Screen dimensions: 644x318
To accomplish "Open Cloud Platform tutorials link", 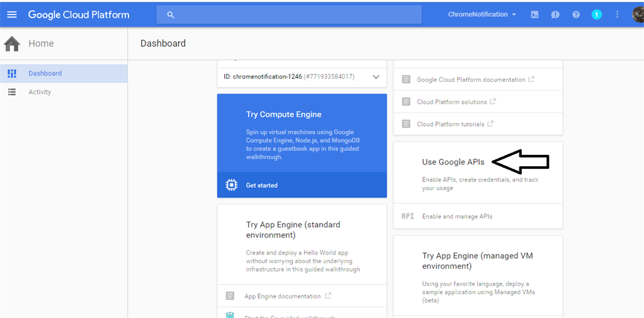I will (x=451, y=124).
